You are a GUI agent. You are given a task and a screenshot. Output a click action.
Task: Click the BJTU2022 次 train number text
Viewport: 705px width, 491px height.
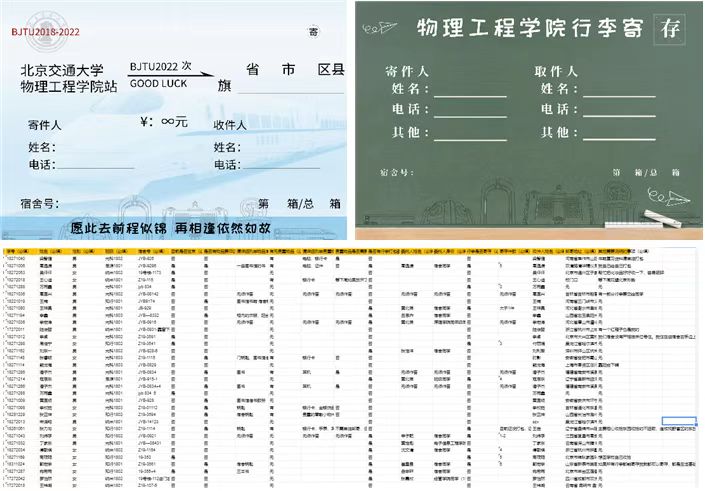161,67
